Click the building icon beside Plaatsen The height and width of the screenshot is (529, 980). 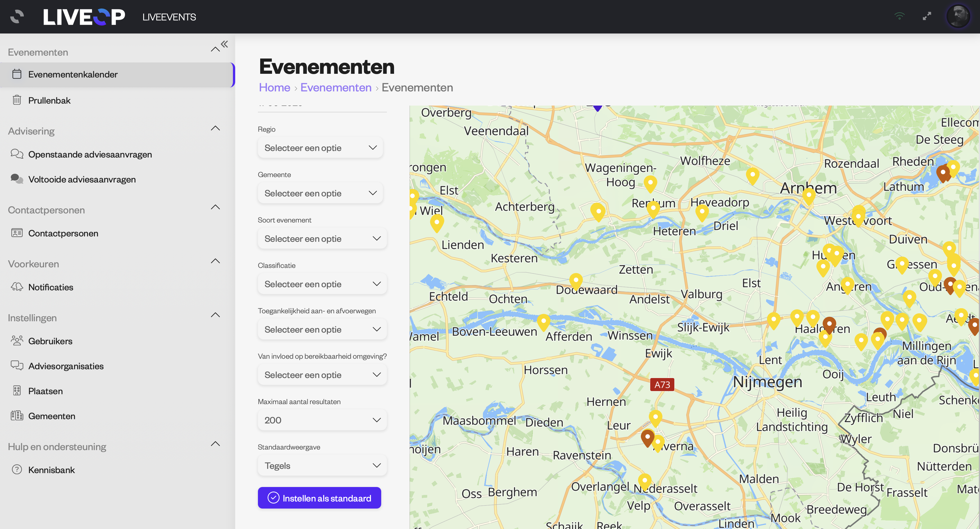click(x=17, y=391)
